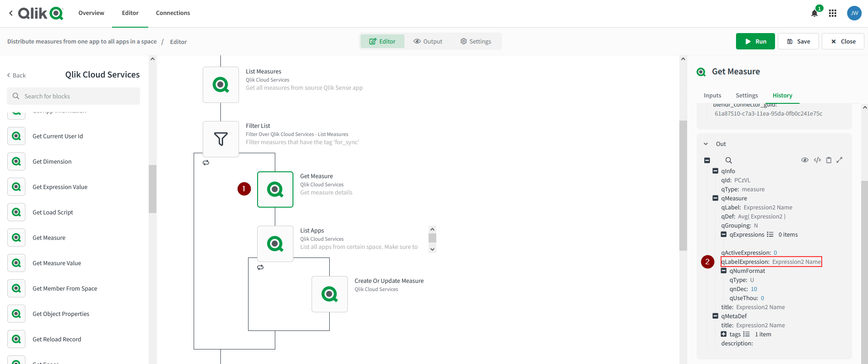Screen dimensions: 868x364
Task: Open the Inputs tab of Get Measure
Action: pyautogui.click(x=712, y=95)
